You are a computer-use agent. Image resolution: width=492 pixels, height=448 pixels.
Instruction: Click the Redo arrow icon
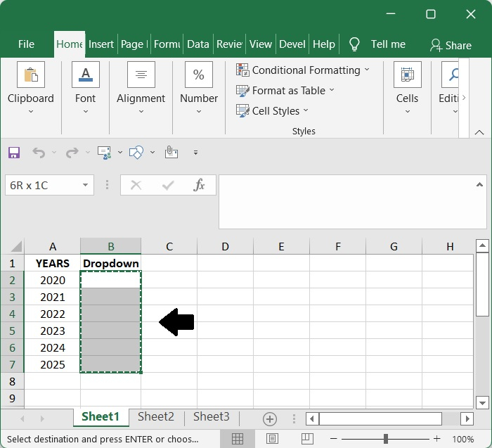coord(72,153)
